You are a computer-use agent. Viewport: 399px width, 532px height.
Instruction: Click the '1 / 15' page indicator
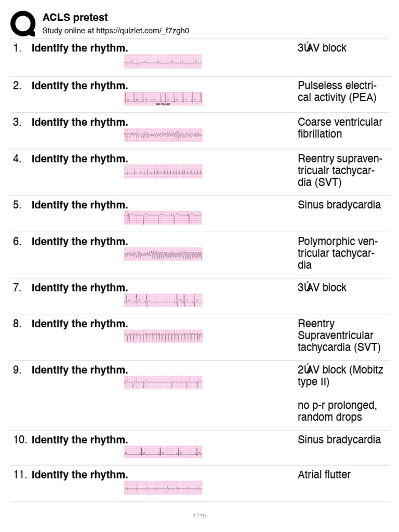199,515
